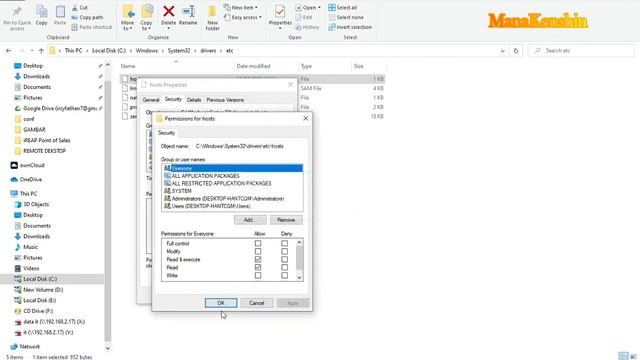640x360 pixels.
Task: Click Select all in ribbon
Action: 343,8
